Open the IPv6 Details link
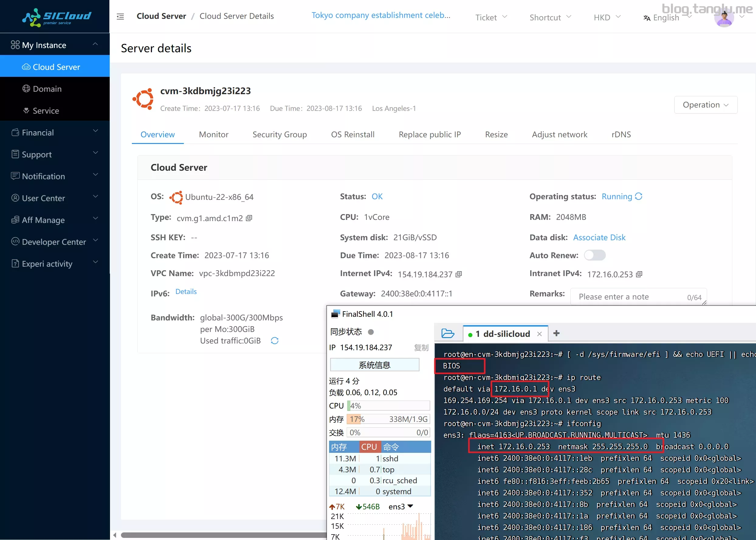This screenshot has width=756, height=540. (x=186, y=292)
